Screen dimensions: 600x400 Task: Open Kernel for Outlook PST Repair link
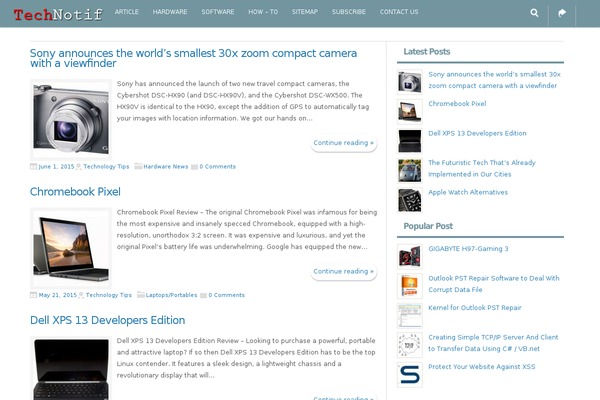click(x=474, y=308)
